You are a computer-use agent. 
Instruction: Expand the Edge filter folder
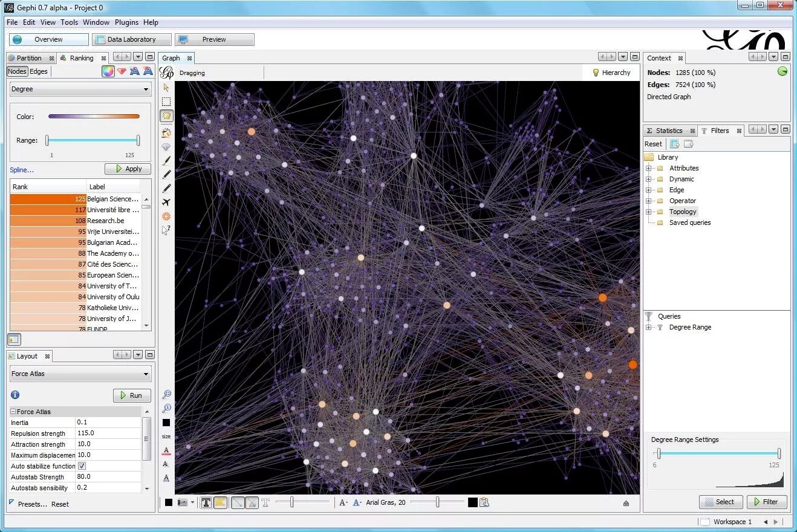pos(649,190)
